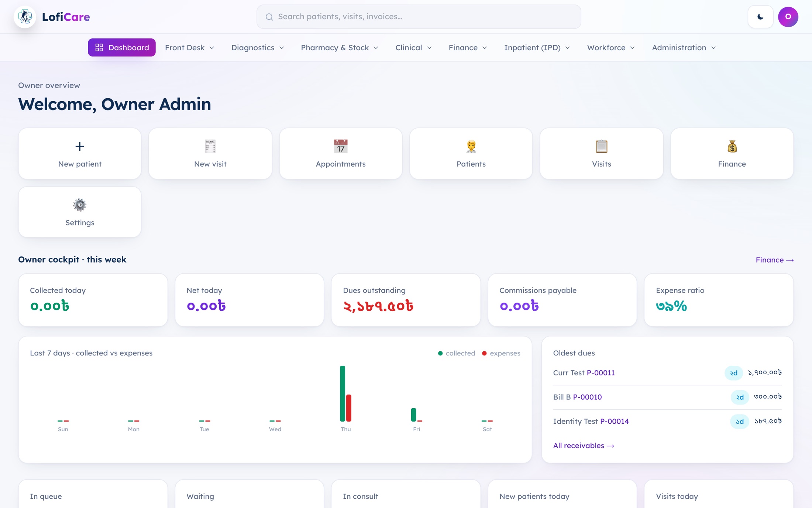Click the Commissions payable card
The height and width of the screenshot is (508, 812).
[562, 300]
